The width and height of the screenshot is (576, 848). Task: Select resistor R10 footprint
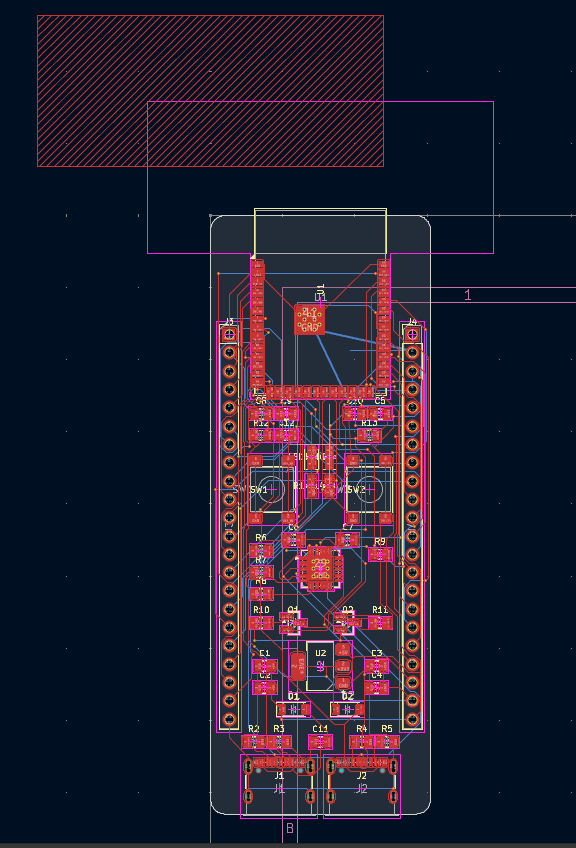click(x=261, y=622)
